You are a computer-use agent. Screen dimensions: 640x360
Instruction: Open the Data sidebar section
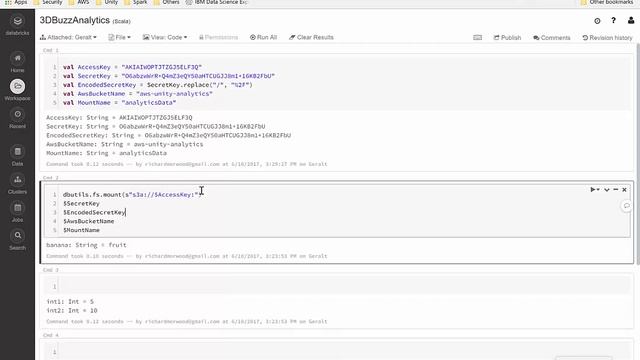click(x=17, y=156)
